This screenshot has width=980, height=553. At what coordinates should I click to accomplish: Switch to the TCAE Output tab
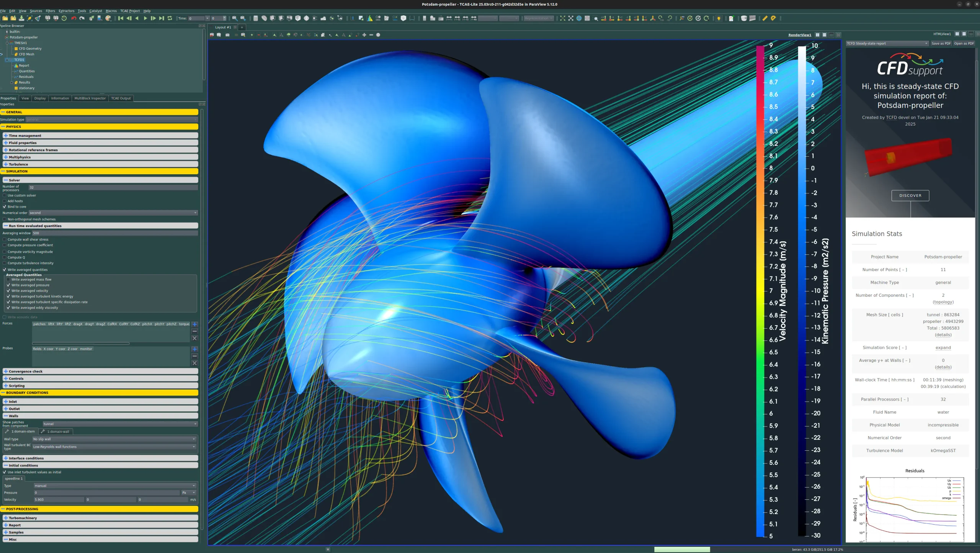121,98
